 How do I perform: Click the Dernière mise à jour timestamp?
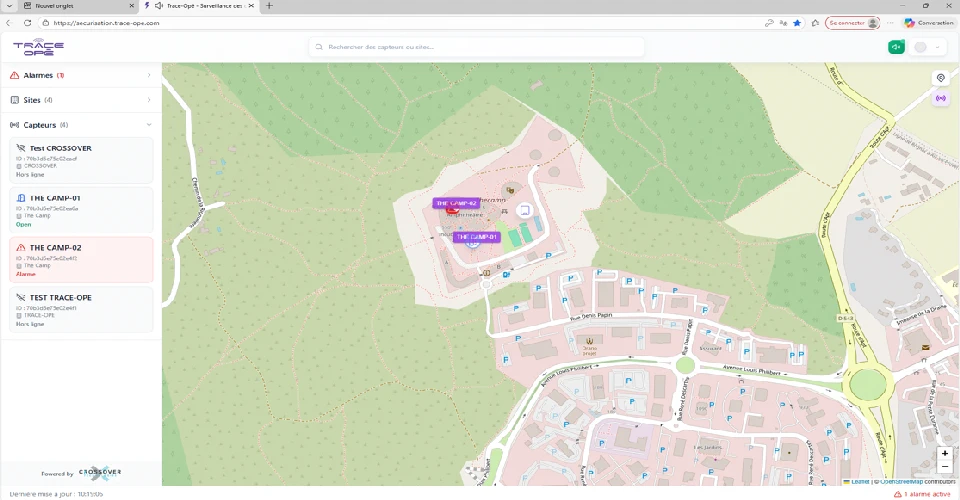(56, 494)
